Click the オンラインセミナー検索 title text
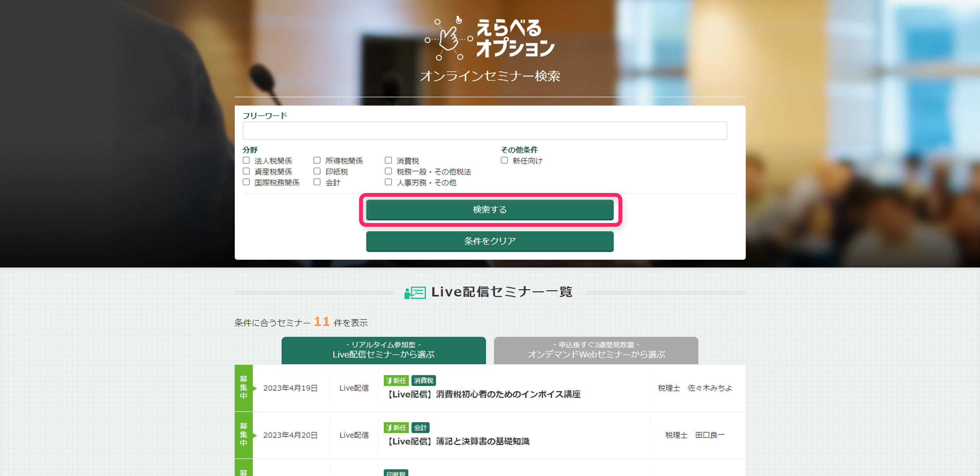 point(489,76)
